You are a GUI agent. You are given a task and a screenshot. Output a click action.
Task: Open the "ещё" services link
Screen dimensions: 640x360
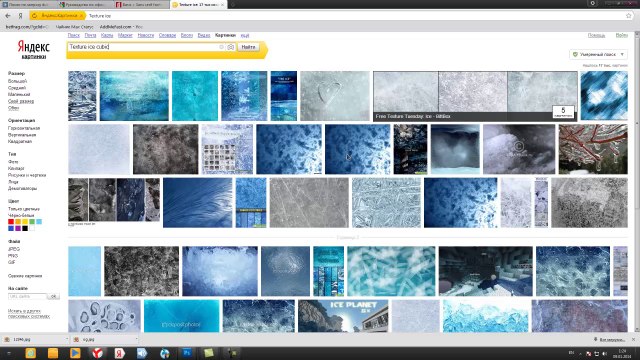(x=245, y=36)
